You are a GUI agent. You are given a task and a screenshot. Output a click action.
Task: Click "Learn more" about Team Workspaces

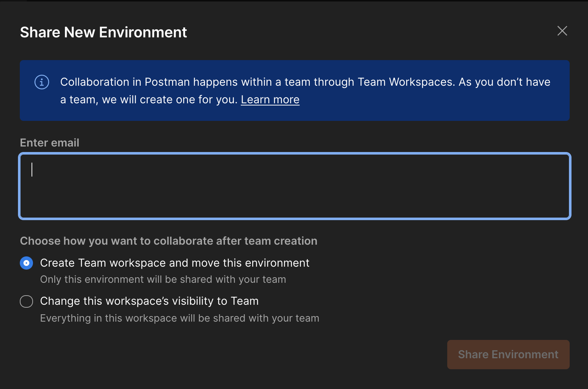(270, 99)
